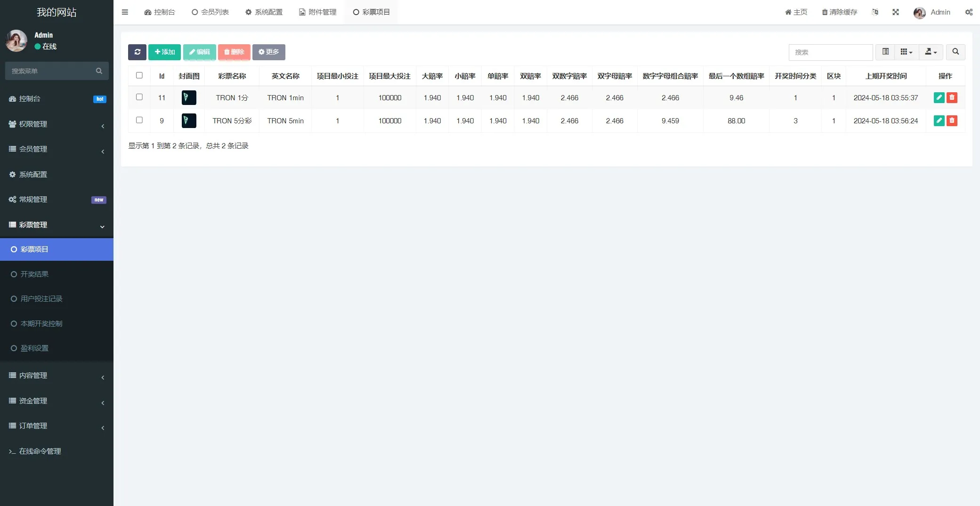This screenshot has width=980, height=506.
Task: Click the table 搜索 input field
Action: (830, 52)
